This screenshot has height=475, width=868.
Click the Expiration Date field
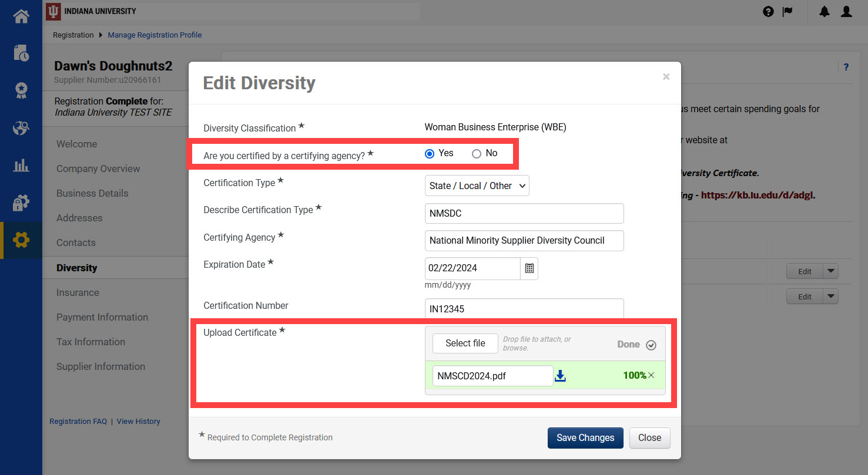(x=472, y=268)
